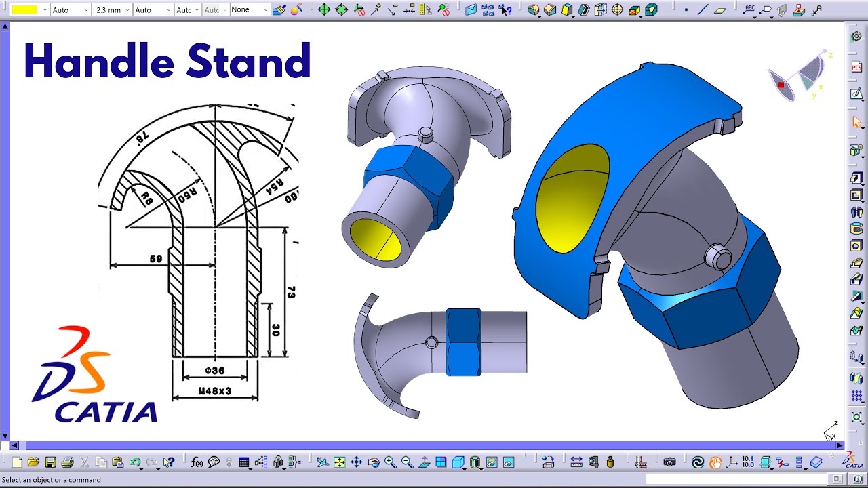Click the Normal View icon
Image resolution: width=868 pixels, height=488 pixels.
[x=424, y=462]
